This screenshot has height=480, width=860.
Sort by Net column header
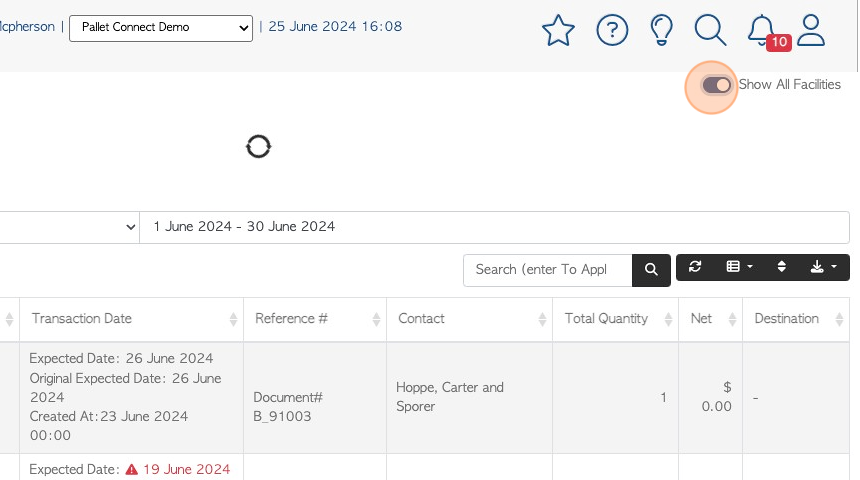710,319
